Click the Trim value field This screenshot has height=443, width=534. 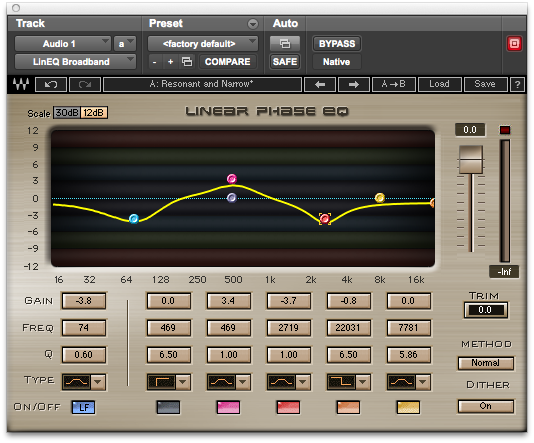(486, 310)
